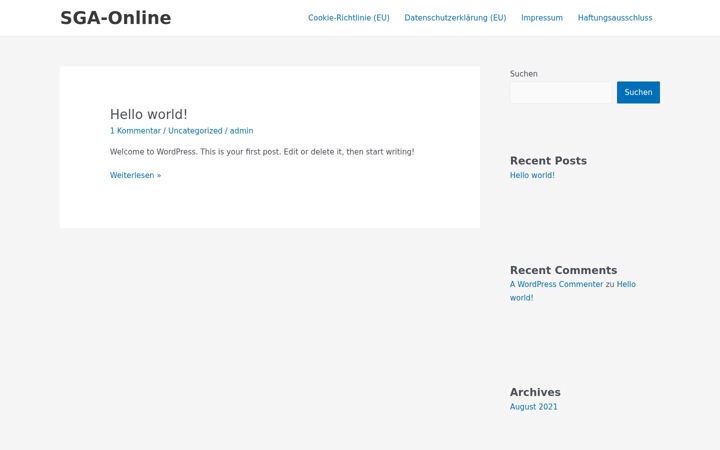Image resolution: width=720 pixels, height=450 pixels.
Task: Click the Recent Comments heading
Action: click(x=563, y=270)
